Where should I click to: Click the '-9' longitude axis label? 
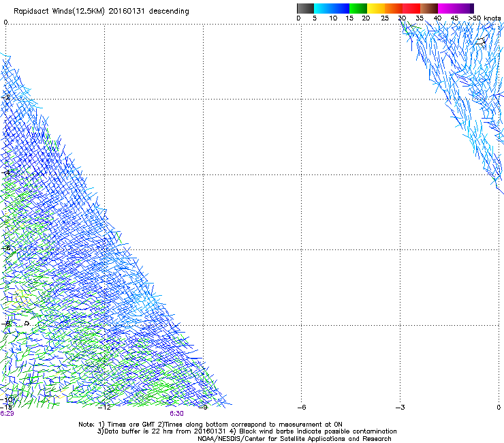point(203,408)
